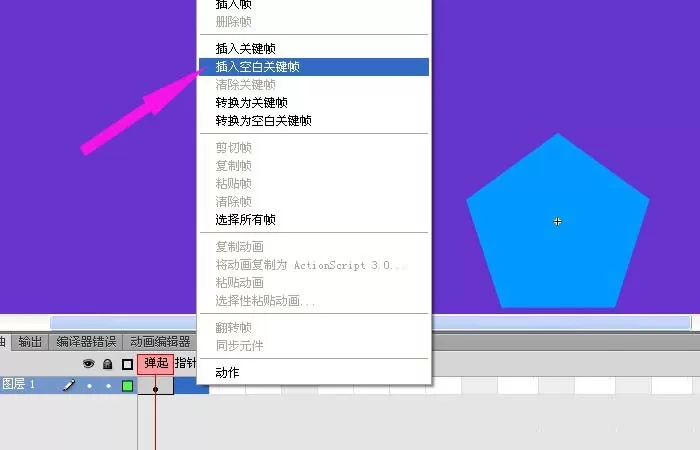This screenshot has width=700, height=450.
Task: Open 动作 from the context menu
Action: coord(314,372)
